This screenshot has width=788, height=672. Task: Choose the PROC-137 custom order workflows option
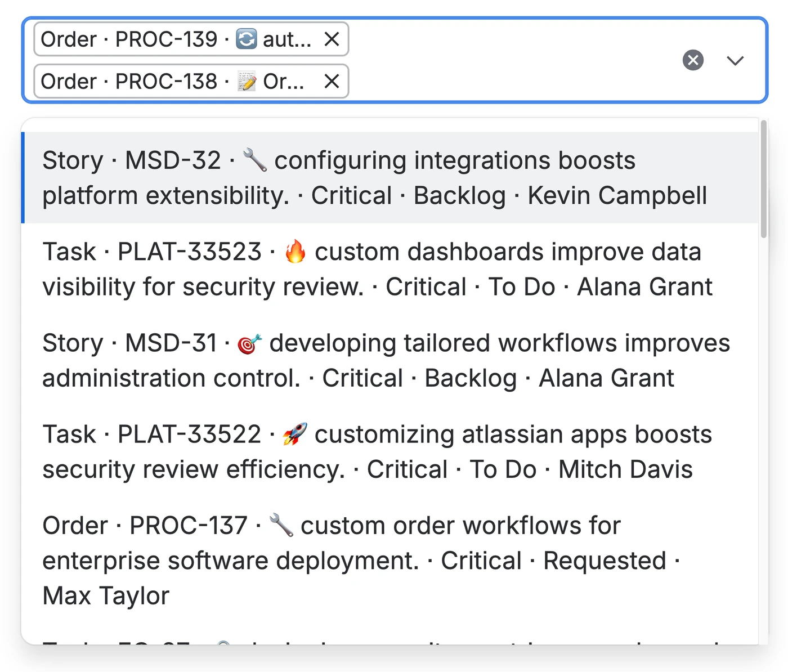[389, 560]
